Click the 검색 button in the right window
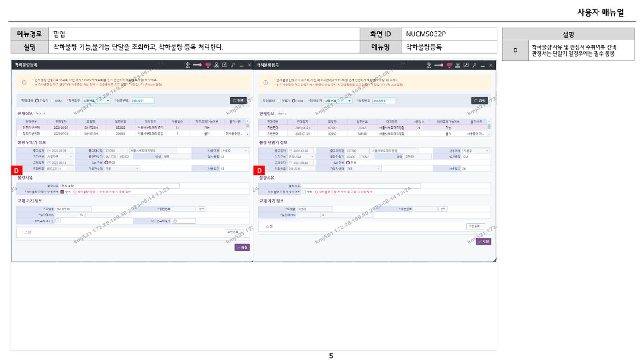This screenshot has width=644, height=362. [480, 101]
